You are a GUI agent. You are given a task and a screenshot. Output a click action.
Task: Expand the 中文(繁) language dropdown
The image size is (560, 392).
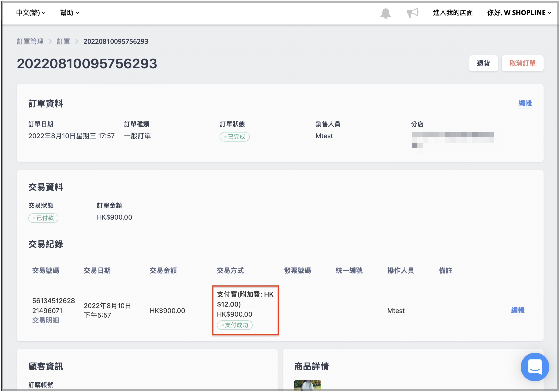pos(31,13)
